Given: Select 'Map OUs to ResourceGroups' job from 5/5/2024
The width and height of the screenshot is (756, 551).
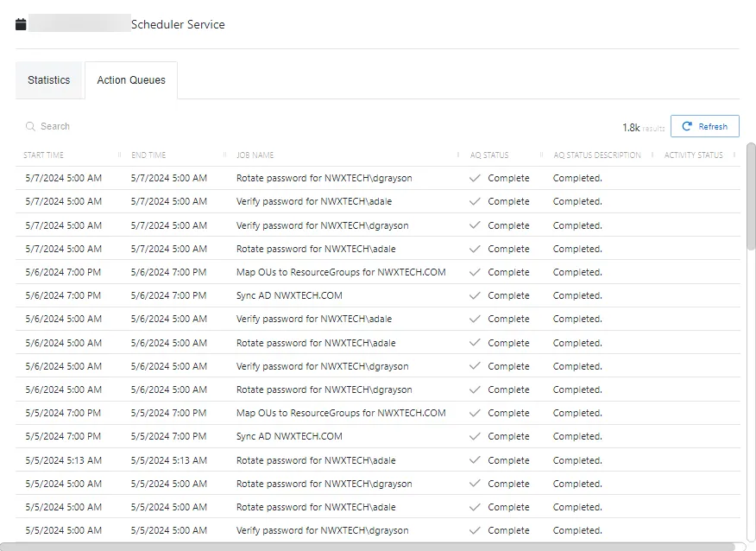Looking at the screenshot, I should point(341,413).
